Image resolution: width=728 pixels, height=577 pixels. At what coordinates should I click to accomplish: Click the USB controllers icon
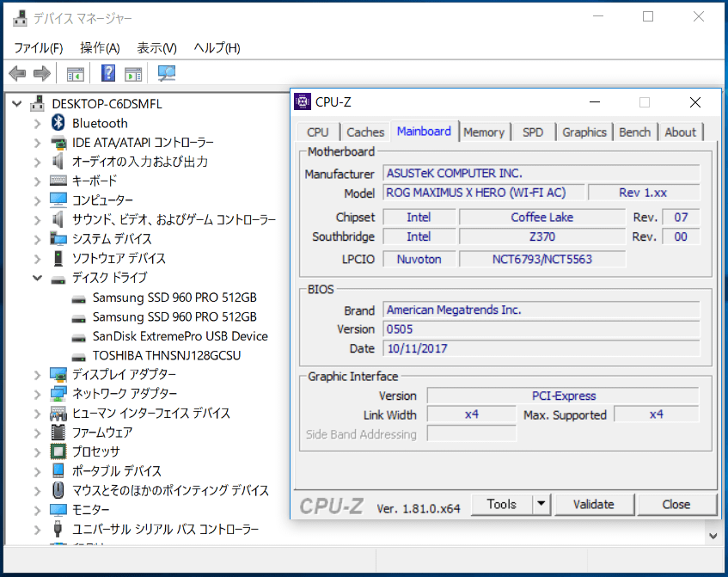(x=58, y=529)
